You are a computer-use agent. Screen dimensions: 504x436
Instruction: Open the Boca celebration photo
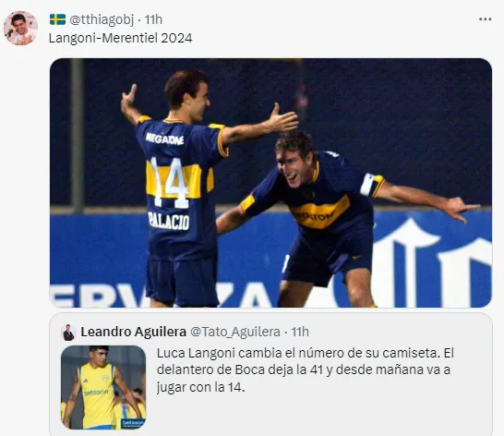[x=270, y=183]
